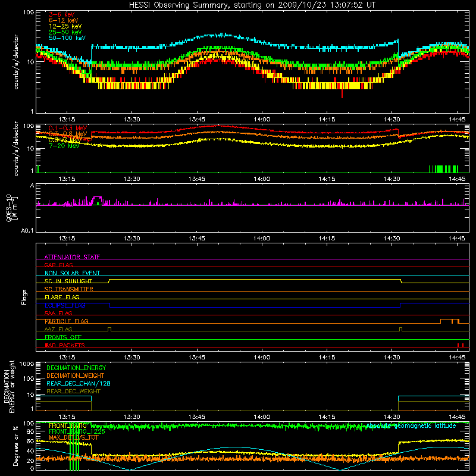Click the 25-50 keV legend label

point(65,32)
